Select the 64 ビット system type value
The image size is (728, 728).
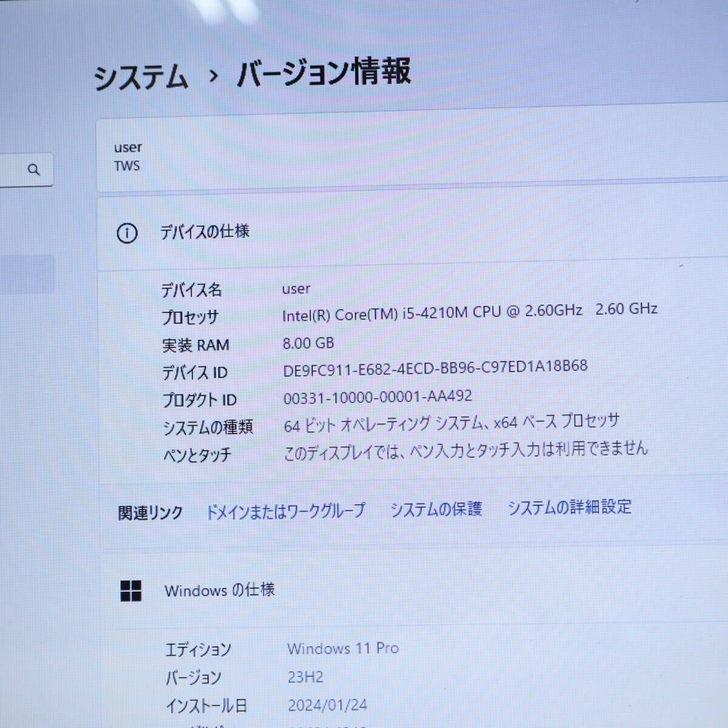point(451,423)
